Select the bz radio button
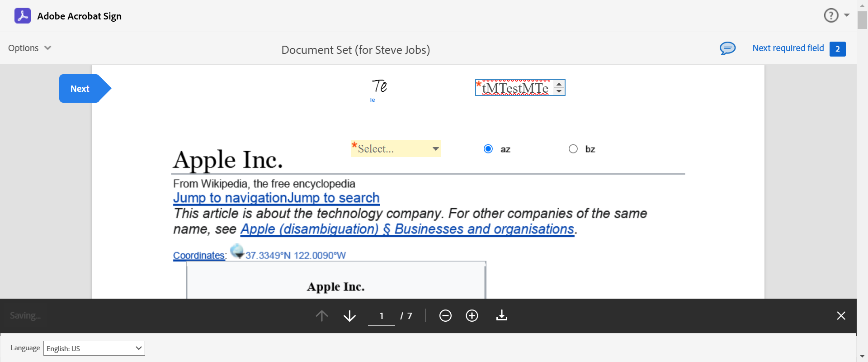868x362 pixels. point(573,149)
